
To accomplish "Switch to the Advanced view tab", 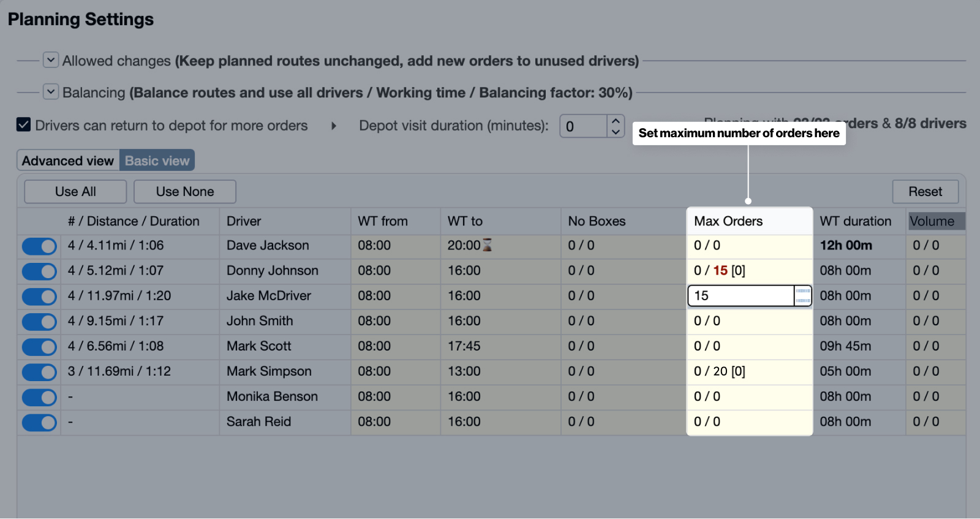I will [x=68, y=161].
